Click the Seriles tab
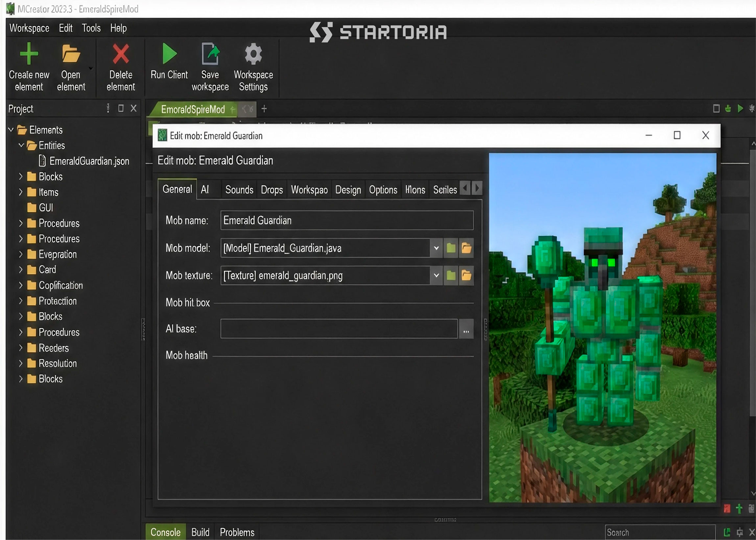This screenshot has height=540, width=756. tap(445, 189)
